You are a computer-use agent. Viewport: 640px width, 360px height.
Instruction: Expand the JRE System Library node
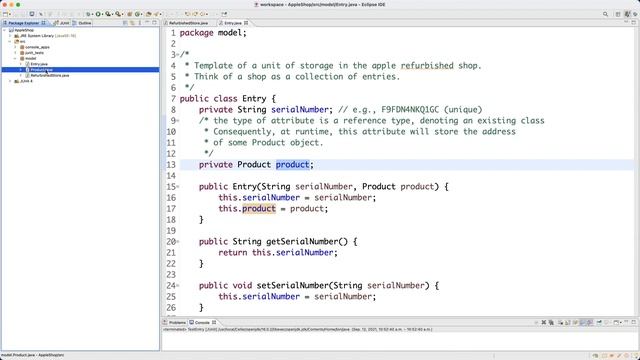click(x=10, y=36)
